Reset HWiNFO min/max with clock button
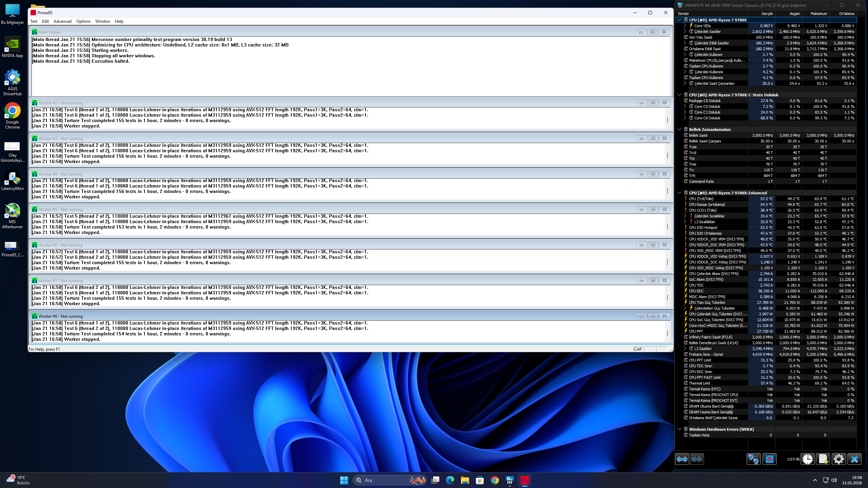The image size is (868, 488). [x=808, y=459]
